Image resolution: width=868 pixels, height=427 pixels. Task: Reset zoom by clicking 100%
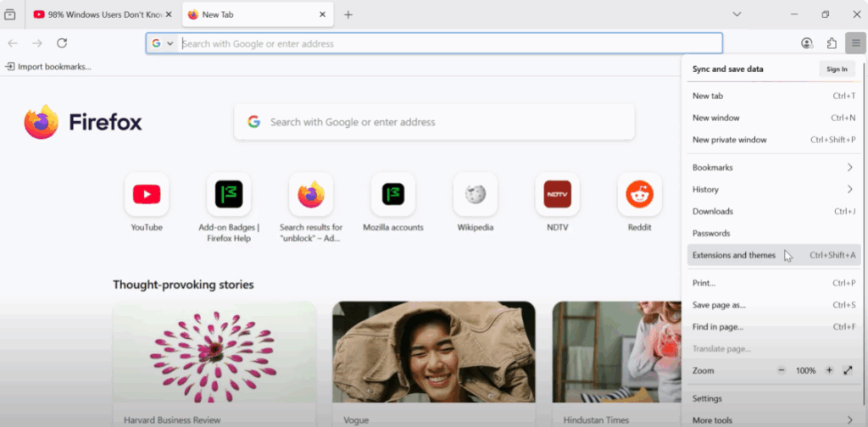805,370
